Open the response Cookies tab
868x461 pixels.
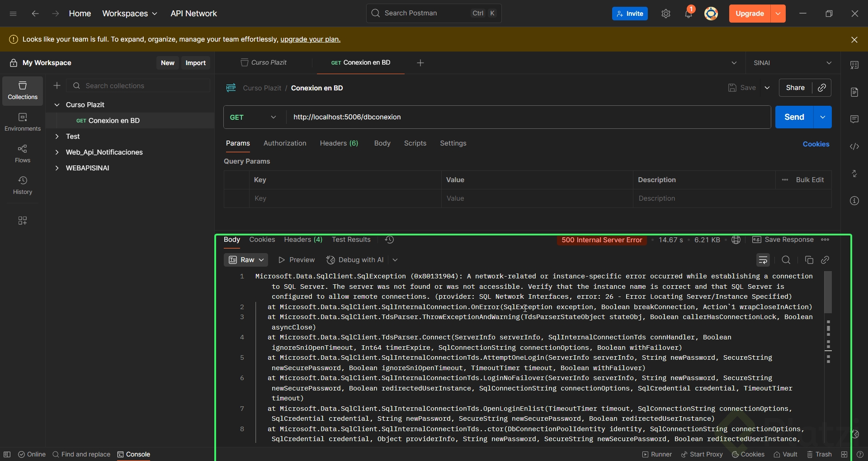pyautogui.click(x=262, y=240)
